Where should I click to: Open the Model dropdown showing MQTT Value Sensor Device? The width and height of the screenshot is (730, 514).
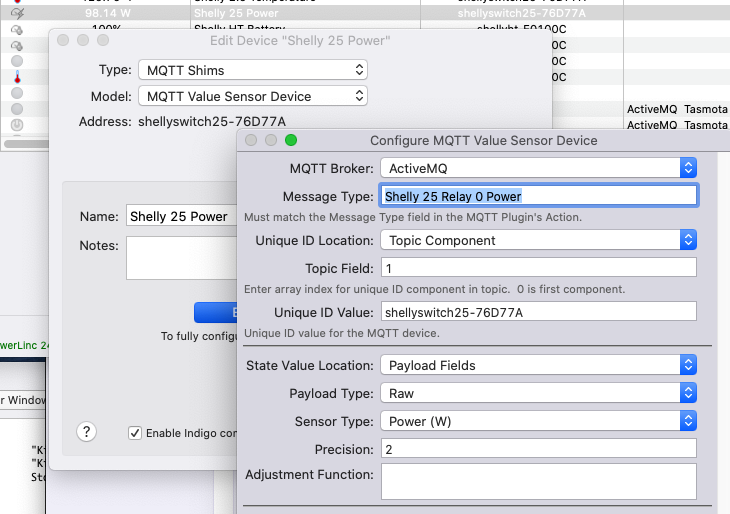point(253,96)
